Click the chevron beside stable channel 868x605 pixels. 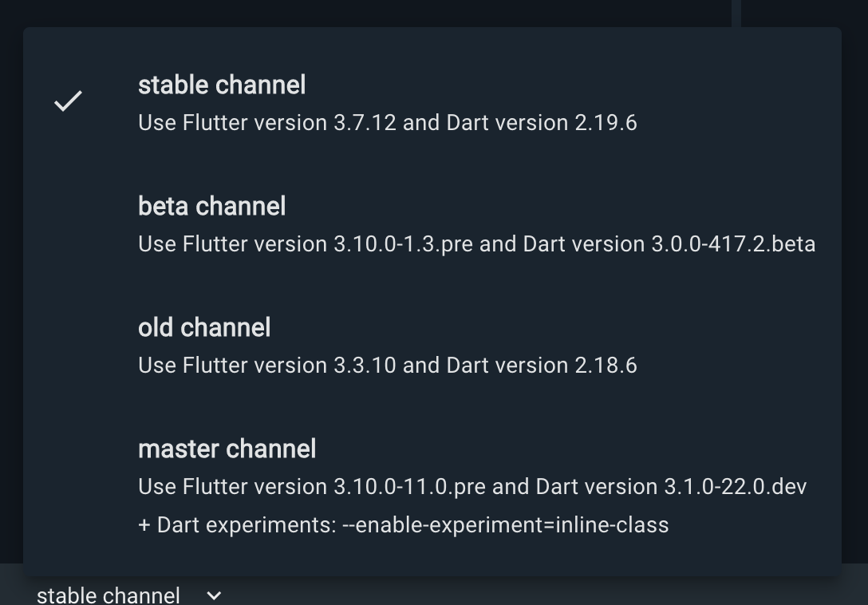click(213, 595)
